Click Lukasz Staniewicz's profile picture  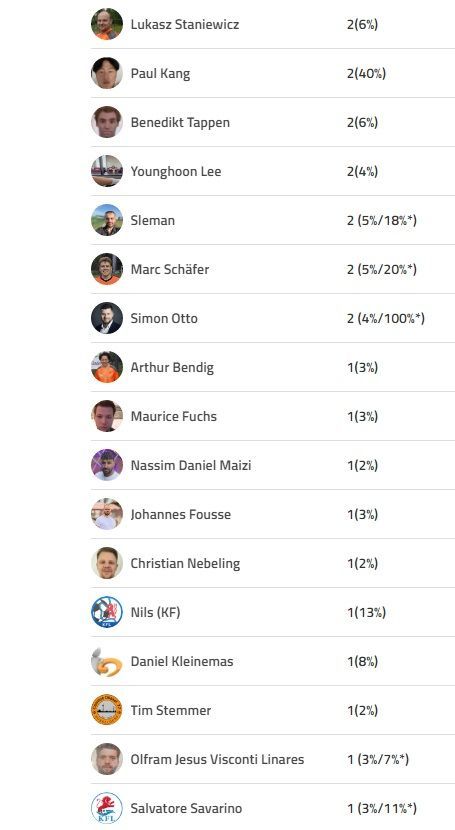click(107, 24)
